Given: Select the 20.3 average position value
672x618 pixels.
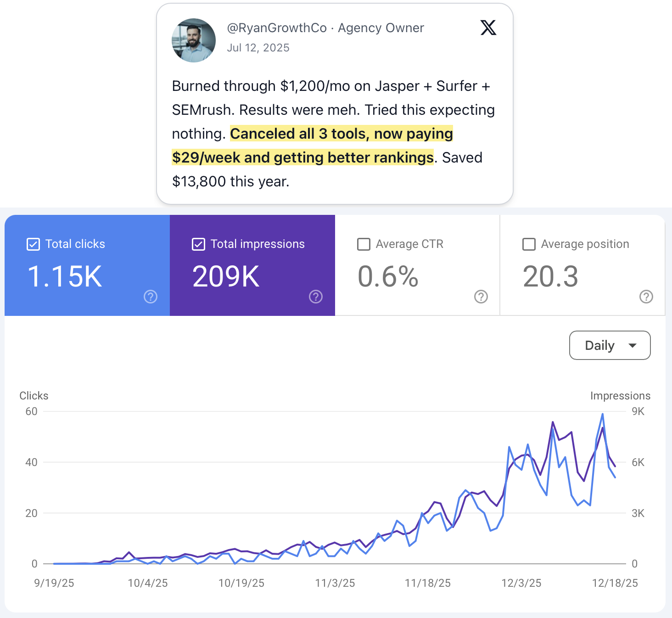Looking at the screenshot, I should tap(550, 276).
